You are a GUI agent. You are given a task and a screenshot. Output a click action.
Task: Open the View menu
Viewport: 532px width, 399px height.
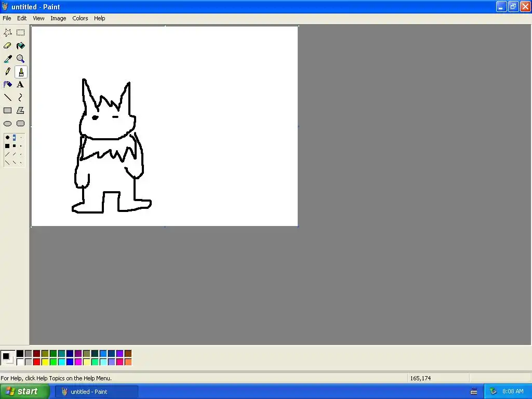[38, 18]
